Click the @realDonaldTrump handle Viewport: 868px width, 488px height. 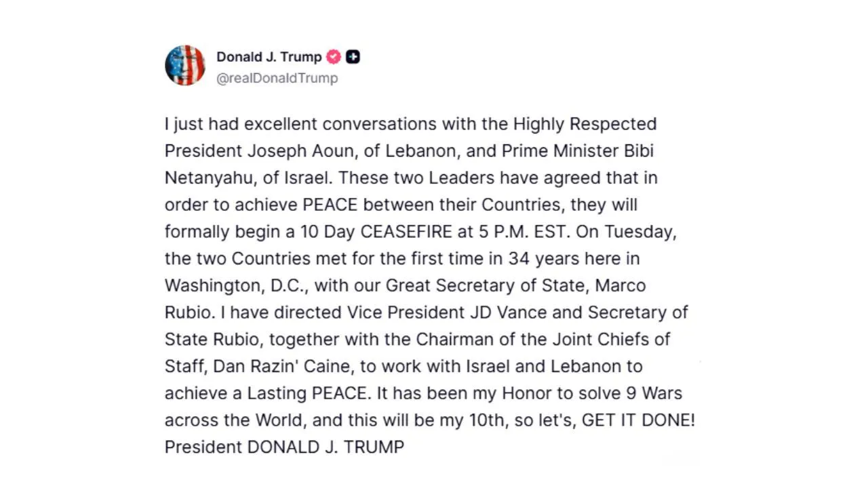[x=277, y=78]
